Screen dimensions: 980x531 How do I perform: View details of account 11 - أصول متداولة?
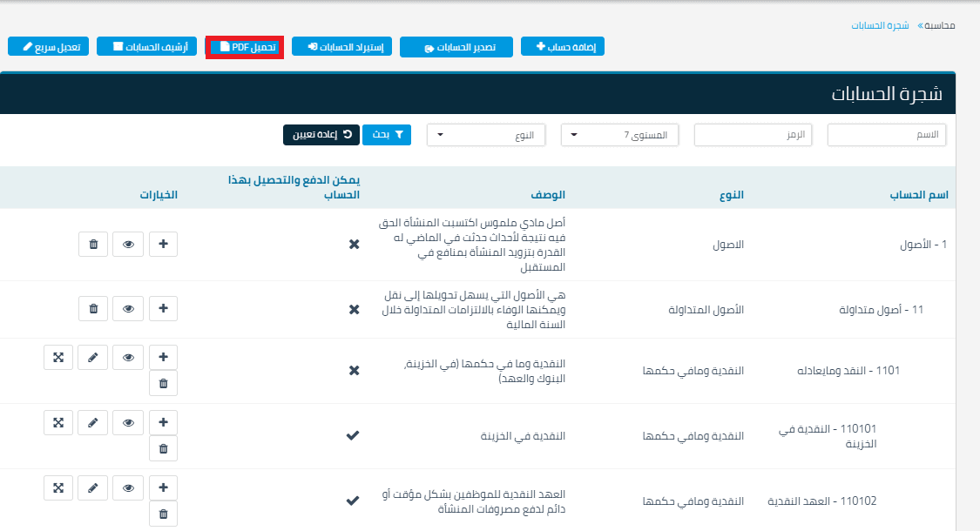tap(128, 308)
